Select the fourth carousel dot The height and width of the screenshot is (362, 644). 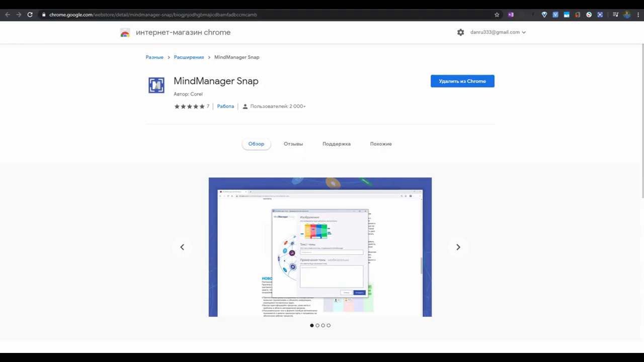tap(329, 325)
